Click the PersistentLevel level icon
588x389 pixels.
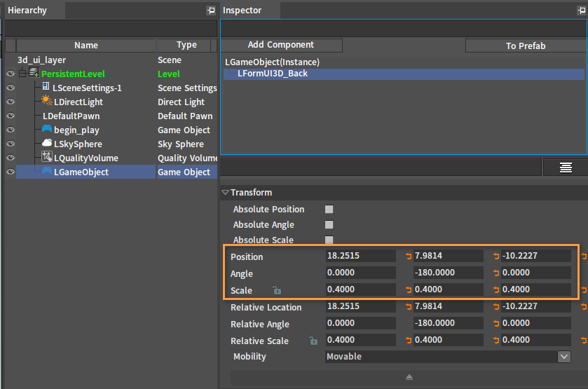(34, 72)
